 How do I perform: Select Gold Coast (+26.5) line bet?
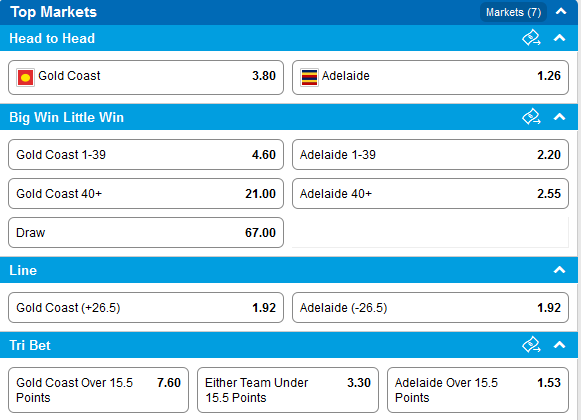click(x=146, y=307)
